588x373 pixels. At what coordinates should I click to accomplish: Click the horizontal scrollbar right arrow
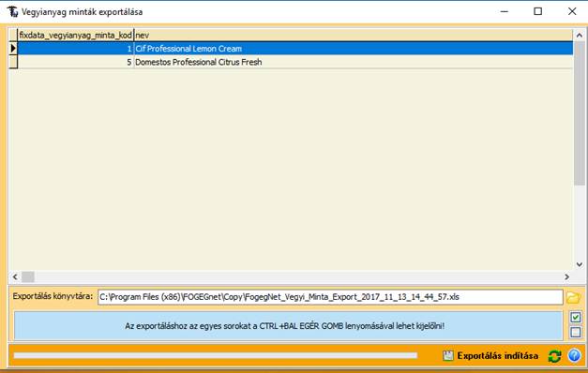(x=567, y=277)
